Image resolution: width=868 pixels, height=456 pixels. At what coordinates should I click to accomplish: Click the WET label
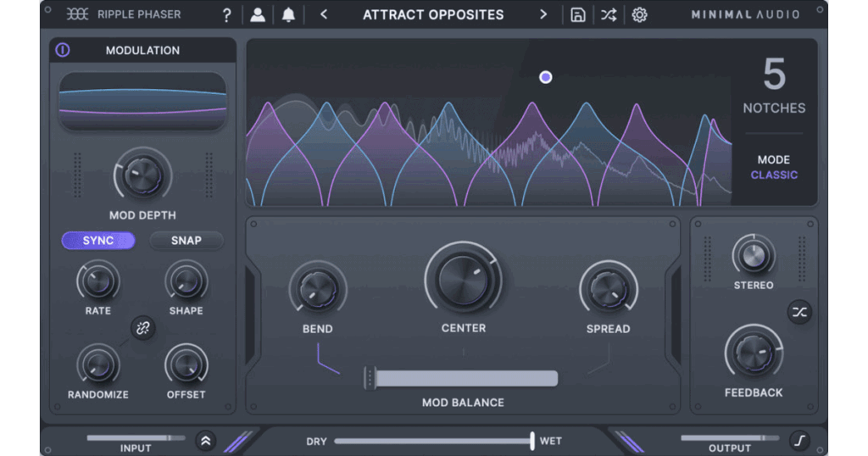tap(551, 441)
